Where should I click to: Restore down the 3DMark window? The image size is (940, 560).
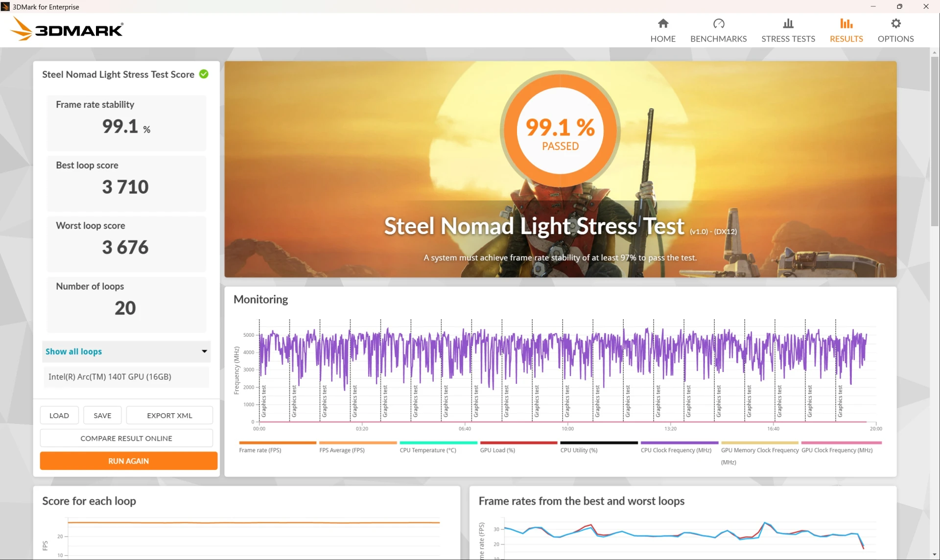[x=899, y=6]
